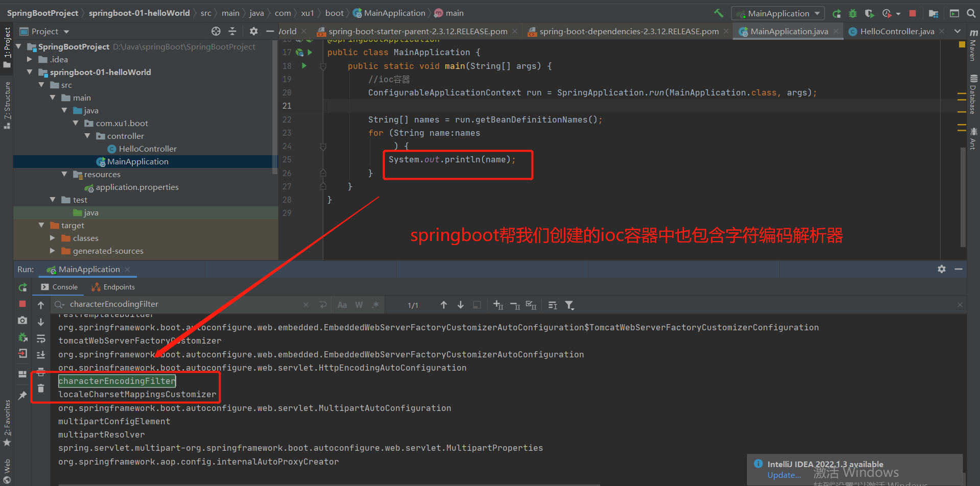Open Maven tool window tab
Viewport: 980px width, 486px height.
click(x=973, y=46)
